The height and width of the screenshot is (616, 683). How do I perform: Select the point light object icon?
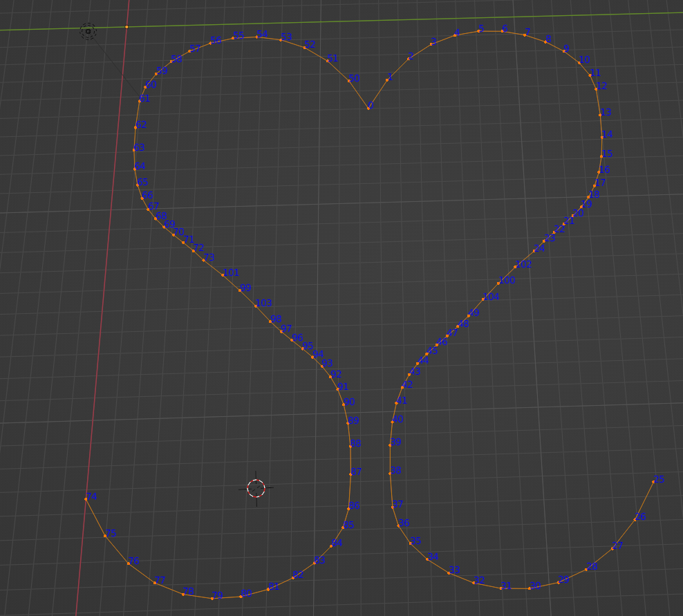tap(88, 31)
